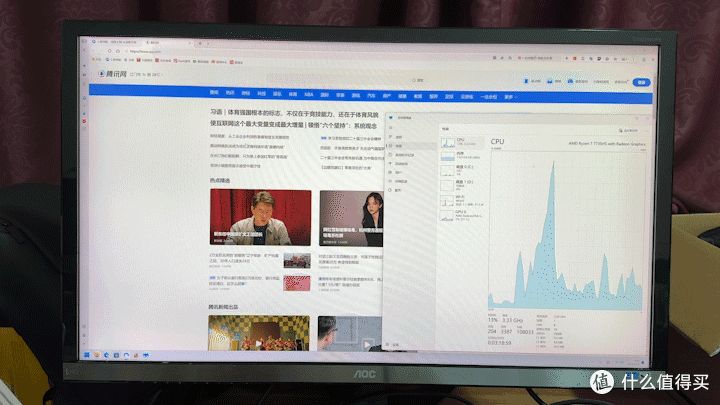Image resolution: width=720 pixels, height=405 pixels.
Task: Open headline starting with 习语 | 体育强国
Action: (x=294, y=113)
